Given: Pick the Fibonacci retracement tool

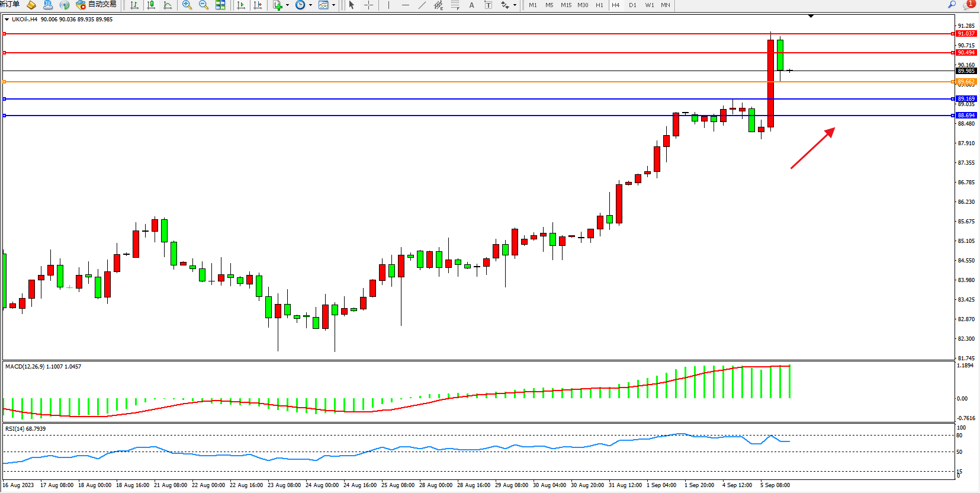Looking at the screenshot, I should (x=455, y=5).
